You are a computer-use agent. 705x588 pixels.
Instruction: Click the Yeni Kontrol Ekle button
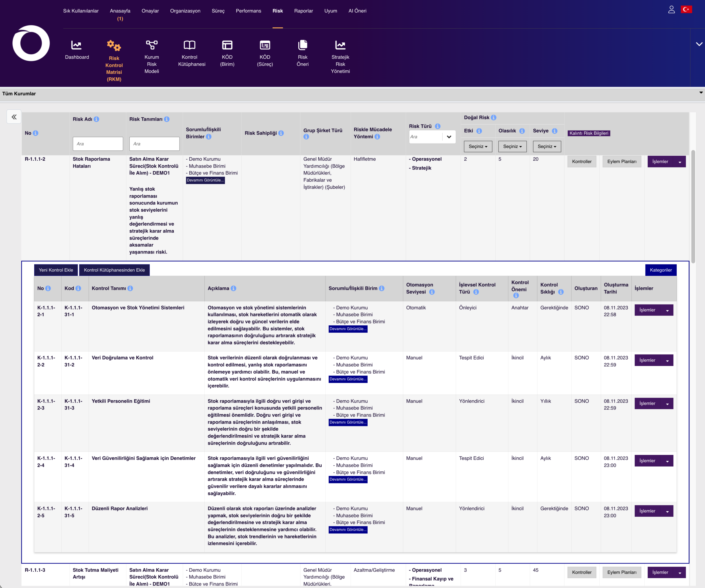[x=56, y=270]
